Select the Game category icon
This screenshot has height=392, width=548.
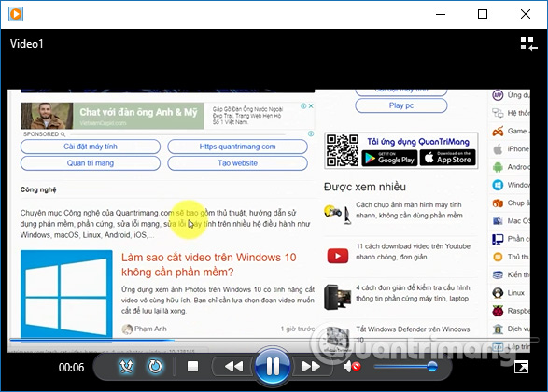(x=498, y=132)
